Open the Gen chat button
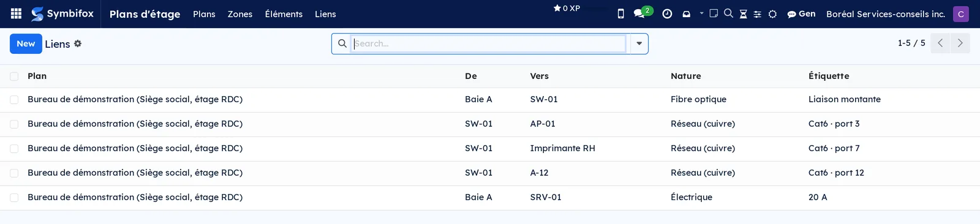This screenshot has width=980, height=224. (801, 13)
